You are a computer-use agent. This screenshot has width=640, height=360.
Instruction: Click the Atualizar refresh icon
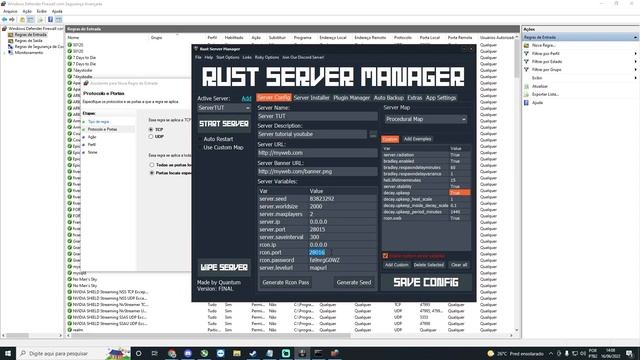[x=527, y=86]
